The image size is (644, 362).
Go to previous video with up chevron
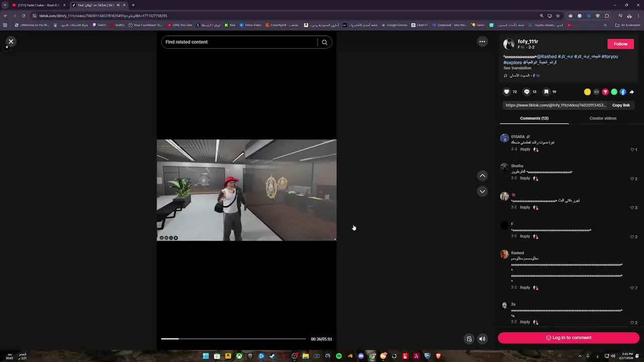click(482, 175)
